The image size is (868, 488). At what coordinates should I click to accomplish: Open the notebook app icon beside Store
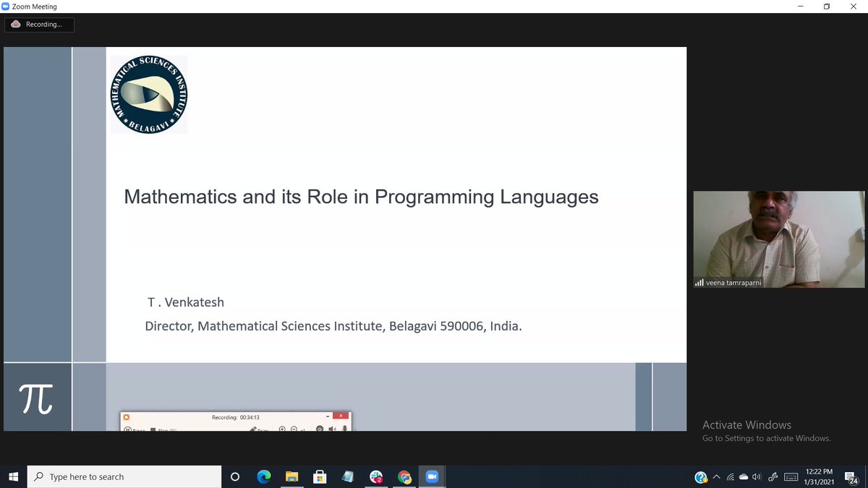coord(348,476)
